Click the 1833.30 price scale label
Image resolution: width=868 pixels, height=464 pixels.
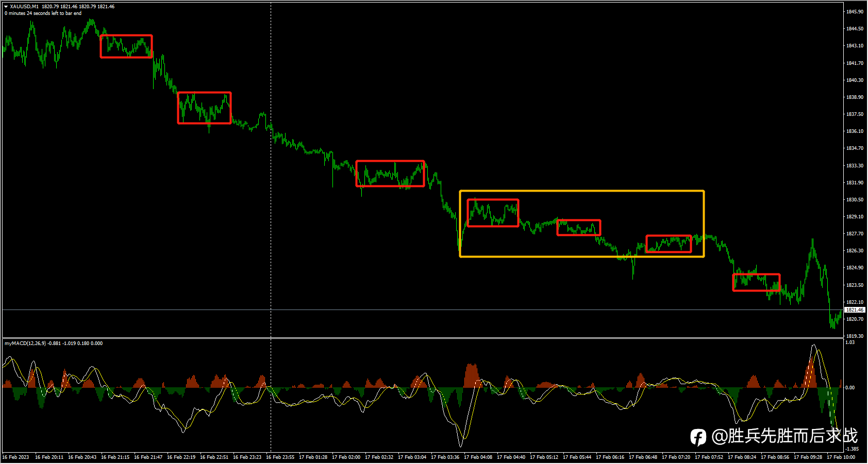(855, 166)
